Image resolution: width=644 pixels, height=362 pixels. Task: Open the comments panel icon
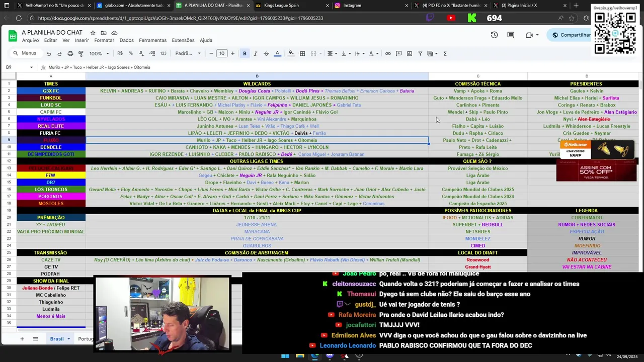click(511, 35)
